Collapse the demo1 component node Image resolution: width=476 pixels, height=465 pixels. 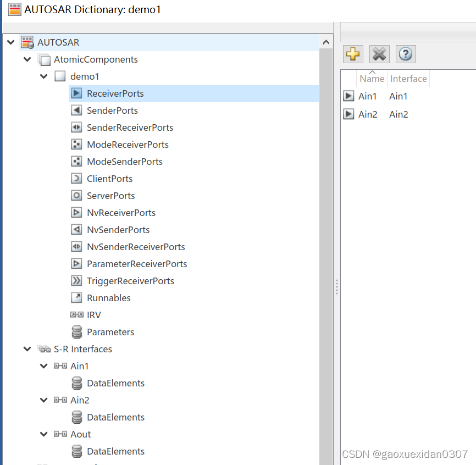pos(44,76)
